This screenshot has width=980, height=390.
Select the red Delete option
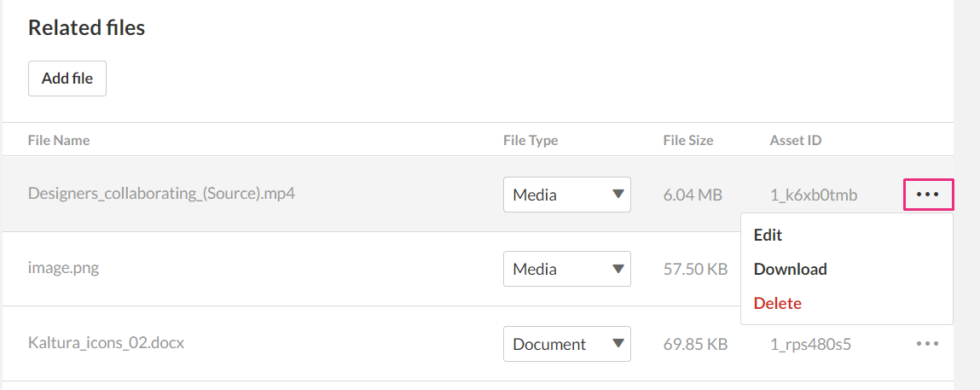pyautogui.click(x=778, y=303)
